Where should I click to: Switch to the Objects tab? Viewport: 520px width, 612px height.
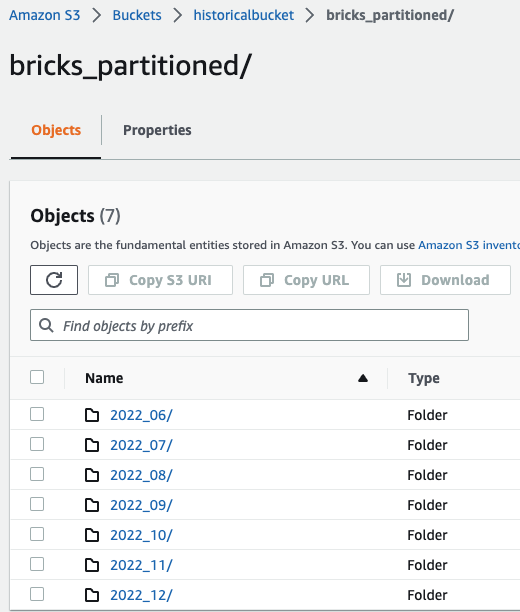(56, 130)
